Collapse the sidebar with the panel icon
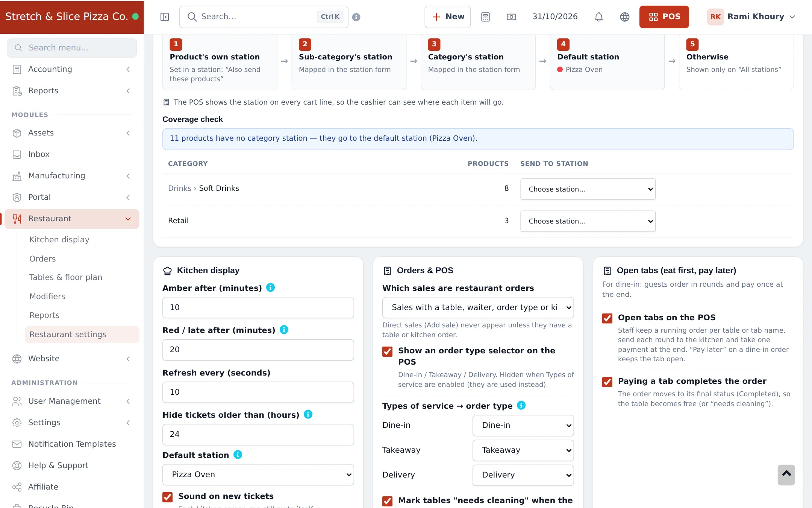812x508 pixels. tap(165, 17)
